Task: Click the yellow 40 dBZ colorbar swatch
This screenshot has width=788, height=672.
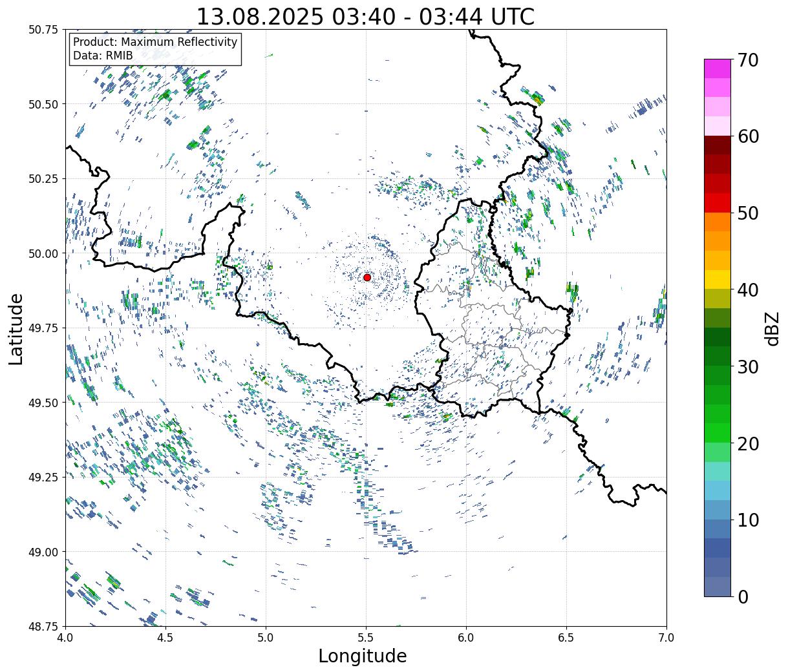Action: pos(718,279)
